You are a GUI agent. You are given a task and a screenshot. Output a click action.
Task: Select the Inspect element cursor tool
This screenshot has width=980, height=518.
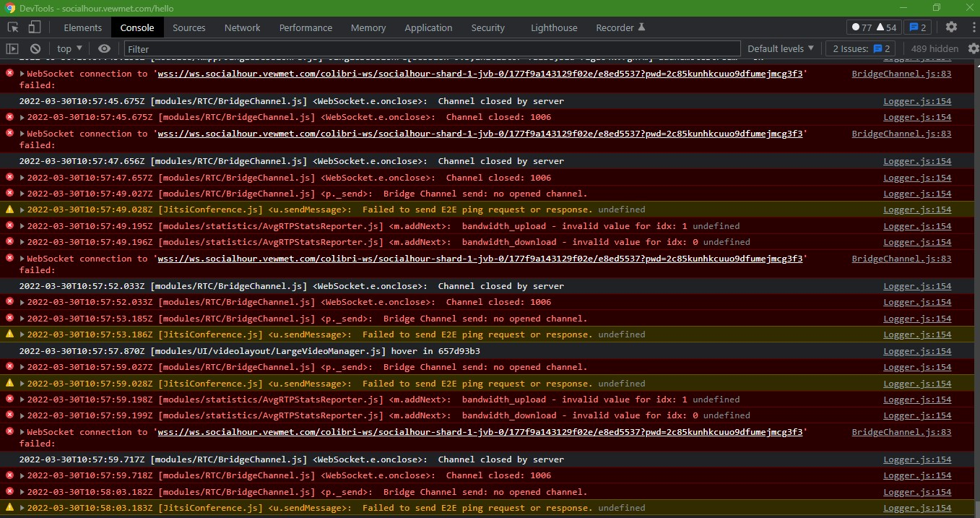pos(12,26)
